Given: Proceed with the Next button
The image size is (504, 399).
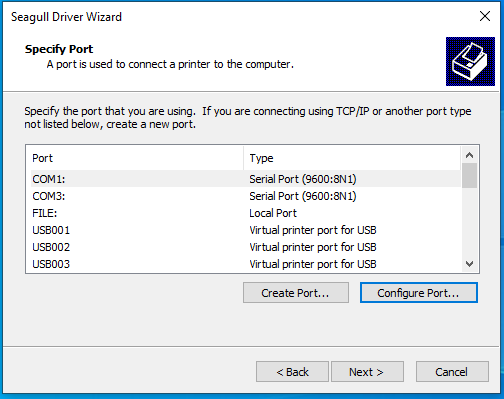Looking at the screenshot, I should coord(367,372).
